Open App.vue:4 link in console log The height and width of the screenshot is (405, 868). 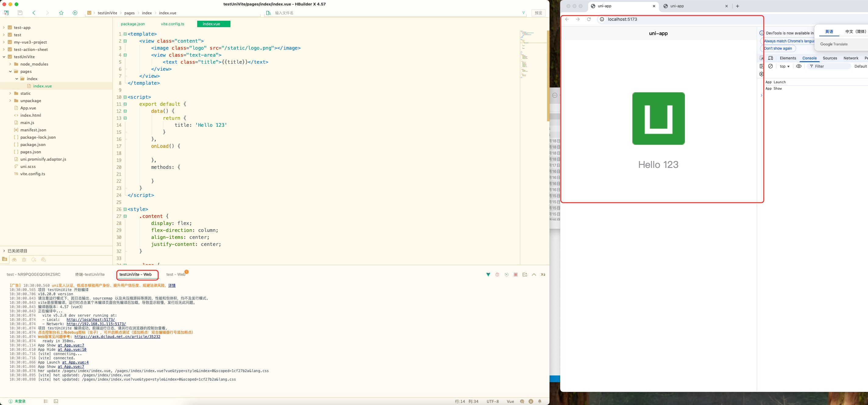click(75, 362)
